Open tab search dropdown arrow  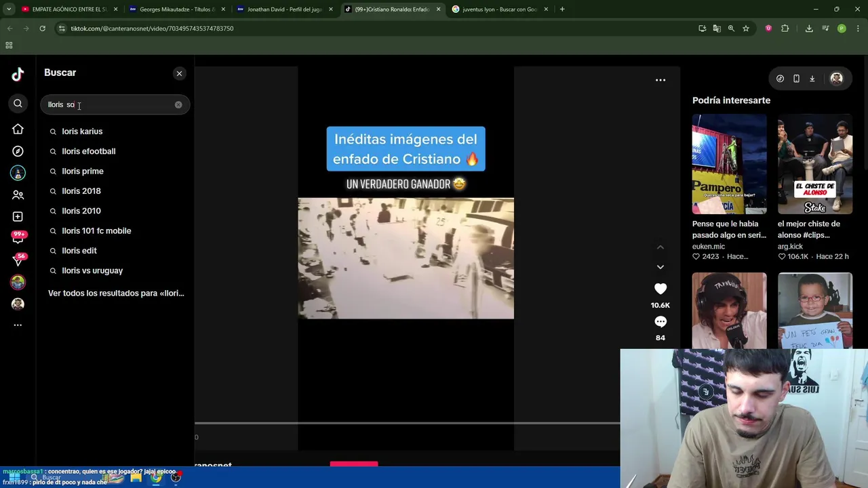9,9
